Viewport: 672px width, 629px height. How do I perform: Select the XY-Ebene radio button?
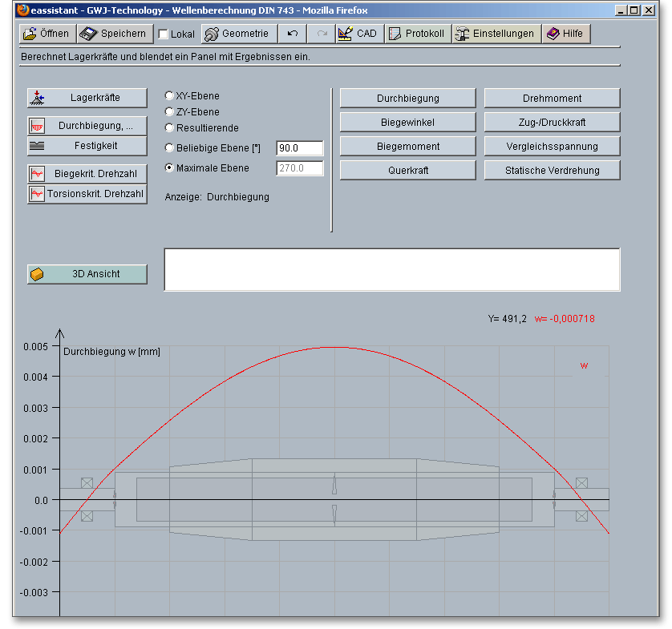pyautogui.click(x=169, y=96)
